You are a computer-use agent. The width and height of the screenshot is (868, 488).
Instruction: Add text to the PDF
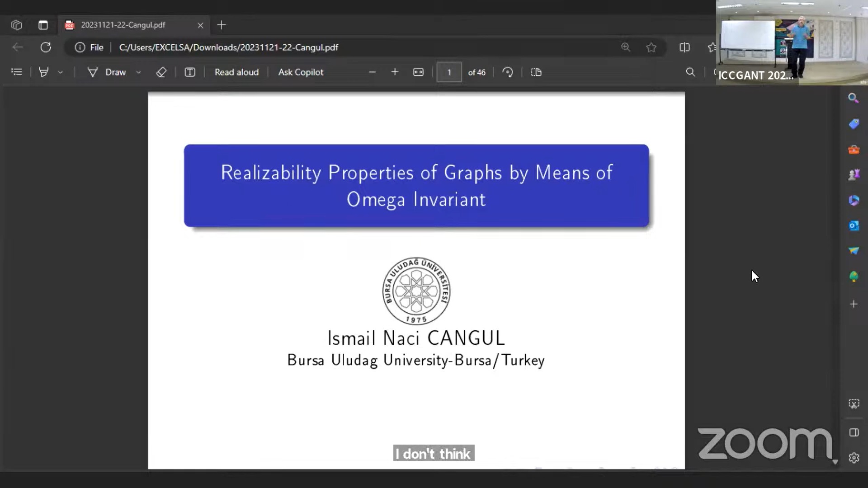click(x=190, y=72)
